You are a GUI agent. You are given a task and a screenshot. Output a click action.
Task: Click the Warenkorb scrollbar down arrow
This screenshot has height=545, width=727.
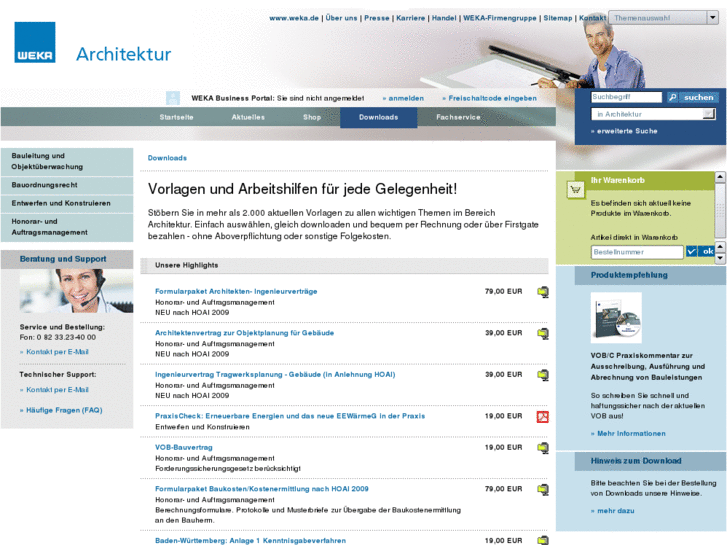pos(720,258)
